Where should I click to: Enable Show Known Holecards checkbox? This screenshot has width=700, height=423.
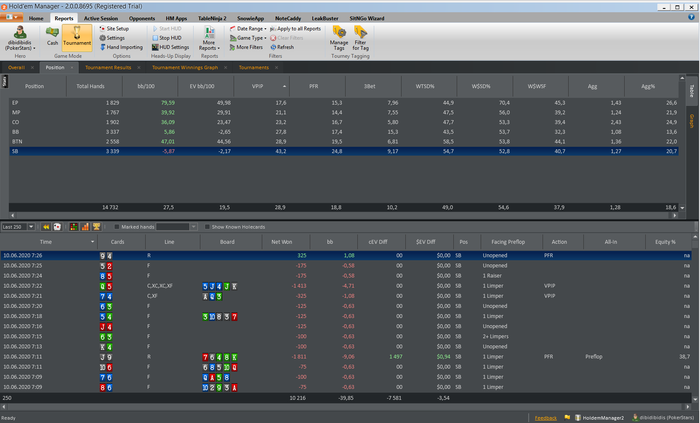[x=207, y=227]
